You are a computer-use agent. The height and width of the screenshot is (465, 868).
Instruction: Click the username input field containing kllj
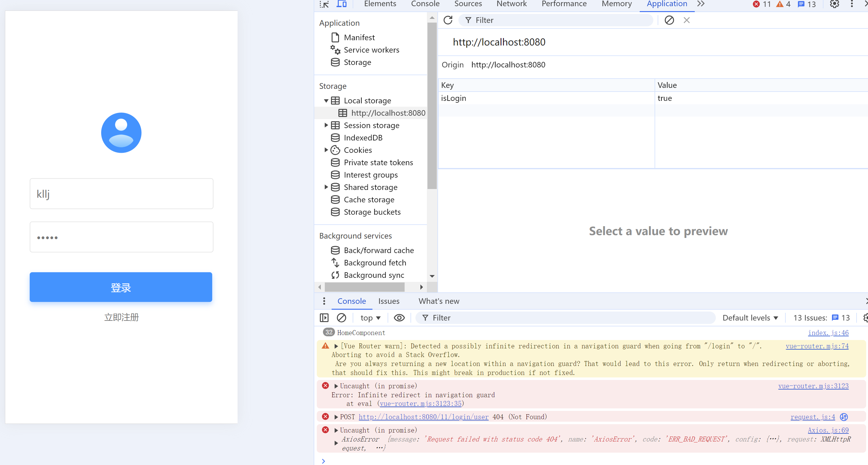coord(121,194)
